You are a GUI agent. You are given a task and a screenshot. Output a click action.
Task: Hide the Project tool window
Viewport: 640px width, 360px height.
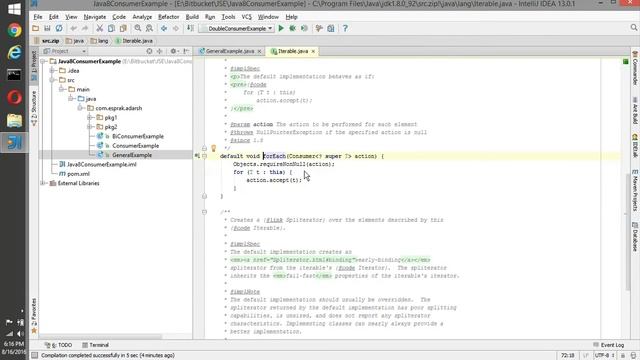click(186, 51)
